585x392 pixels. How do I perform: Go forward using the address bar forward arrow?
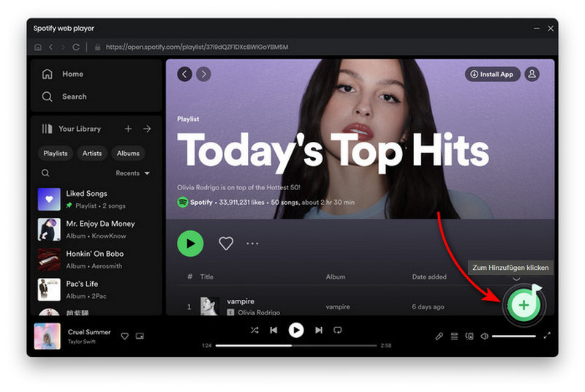tap(63, 47)
